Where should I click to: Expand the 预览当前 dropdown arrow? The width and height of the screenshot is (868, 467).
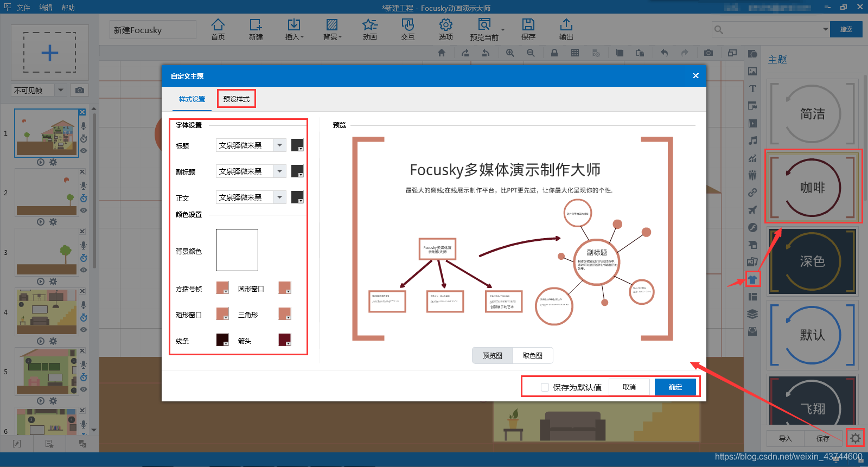pos(503,30)
